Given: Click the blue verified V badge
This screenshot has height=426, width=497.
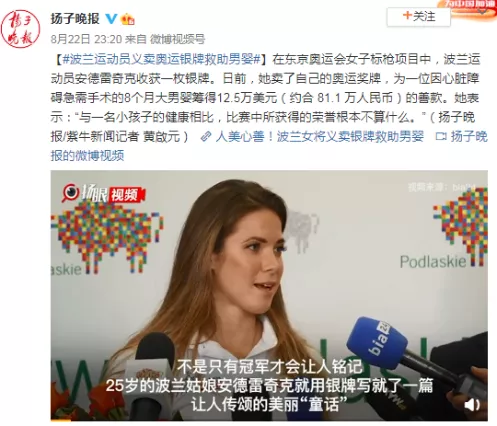Looking at the screenshot, I should point(111,19).
